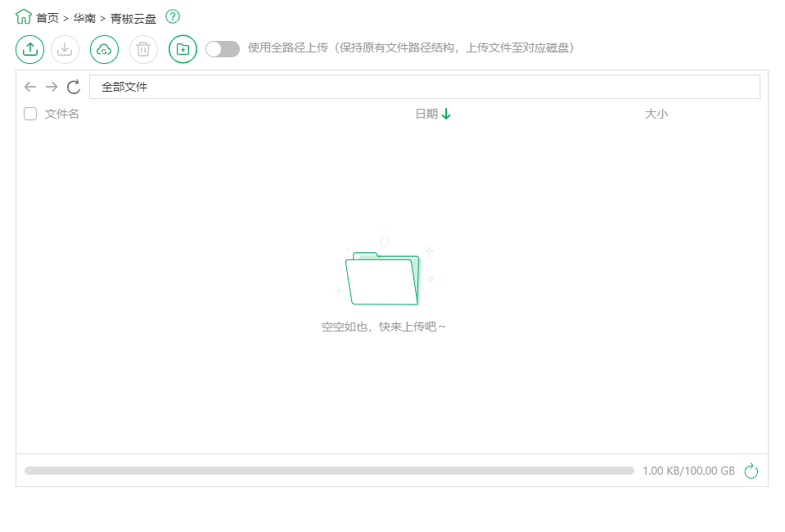Click the 使用全路径上传 description label
Screen dimensions: 785x532
tap(411, 48)
